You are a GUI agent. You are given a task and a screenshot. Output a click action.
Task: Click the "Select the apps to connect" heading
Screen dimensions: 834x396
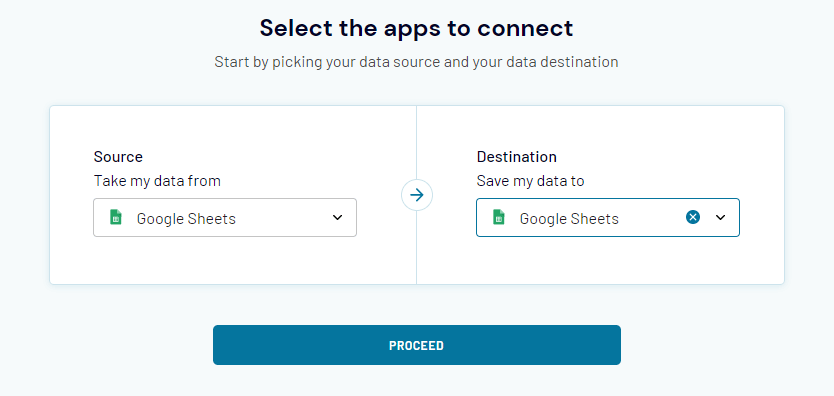(416, 28)
